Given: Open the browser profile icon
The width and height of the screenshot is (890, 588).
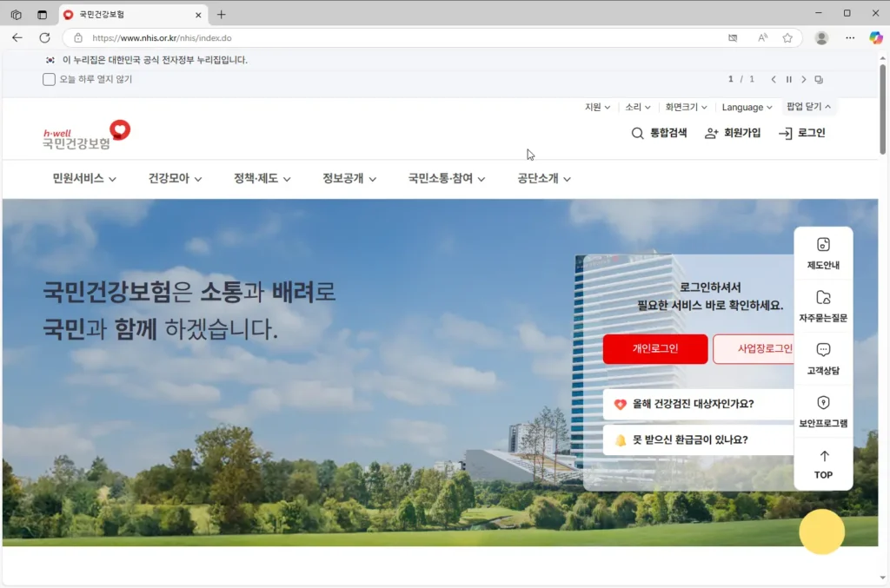Looking at the screenshot, I should (821, 38).
